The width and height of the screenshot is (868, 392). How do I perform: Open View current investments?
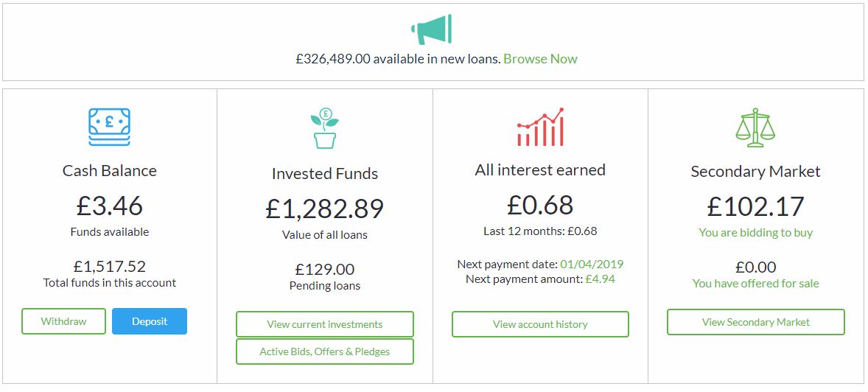[x=324, y=324]
